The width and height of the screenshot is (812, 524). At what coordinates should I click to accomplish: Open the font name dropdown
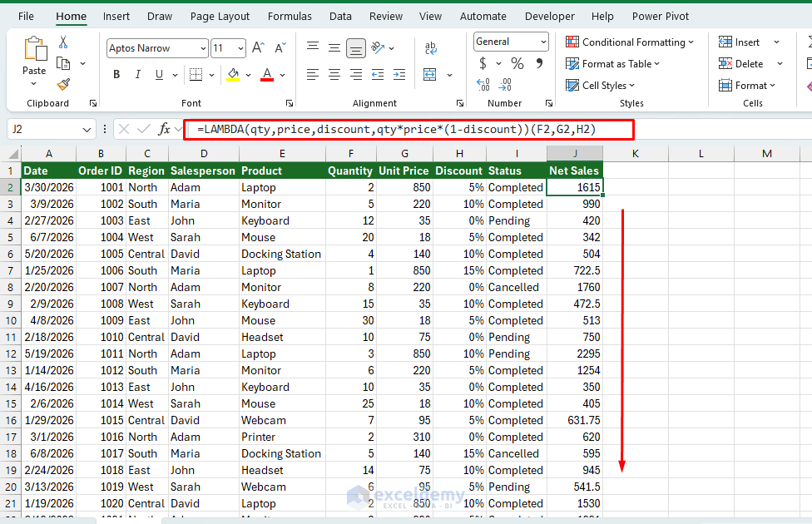203,49
